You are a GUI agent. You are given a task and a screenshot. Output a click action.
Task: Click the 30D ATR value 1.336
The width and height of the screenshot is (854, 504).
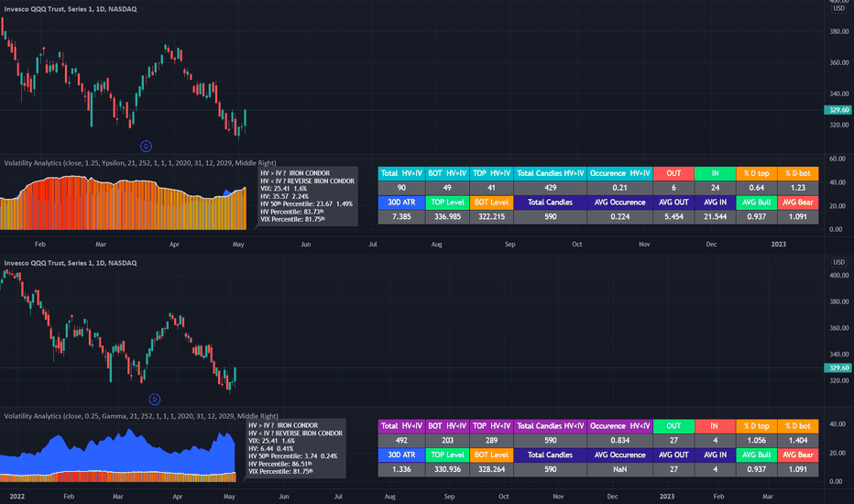point(401,469)
